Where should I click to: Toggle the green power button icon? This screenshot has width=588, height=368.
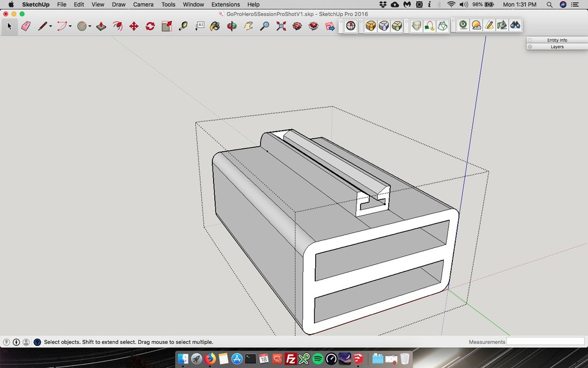[463, 25]
